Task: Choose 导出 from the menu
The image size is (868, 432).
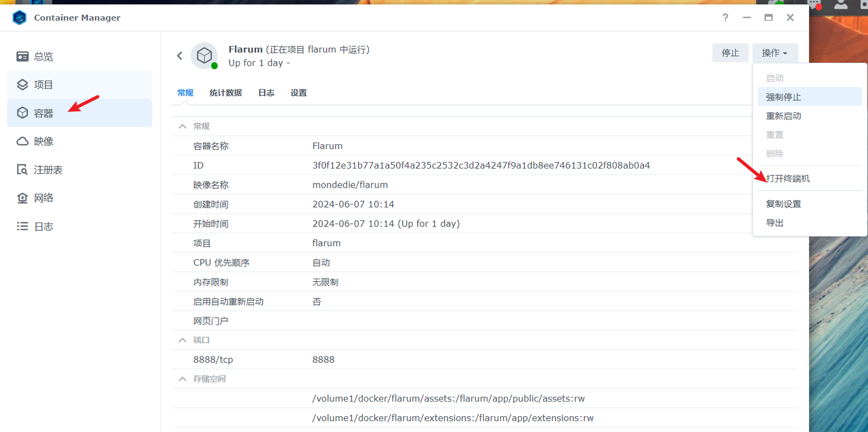Action: (809, 223)
